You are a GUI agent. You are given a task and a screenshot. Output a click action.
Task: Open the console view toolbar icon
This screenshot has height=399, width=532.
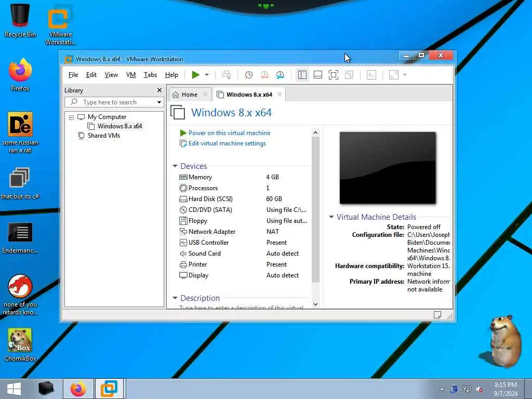pos(371,75)
